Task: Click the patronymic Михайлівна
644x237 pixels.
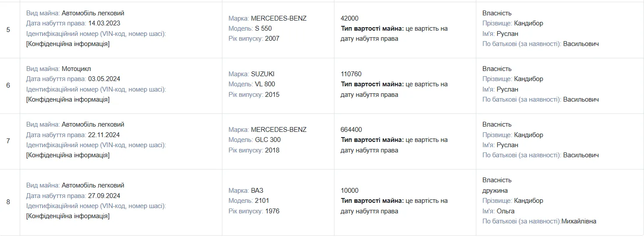Action: [579, 221]
